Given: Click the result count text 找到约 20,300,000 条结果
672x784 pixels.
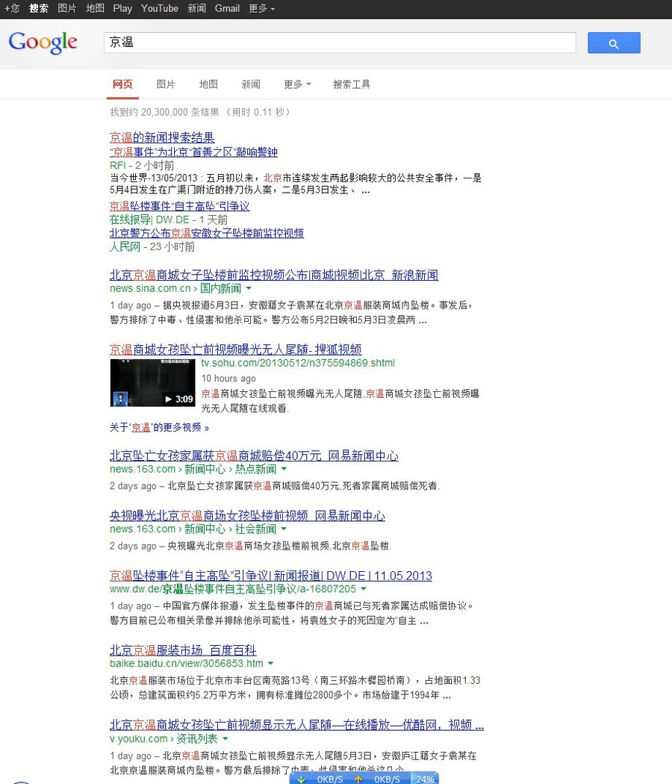Looking at the screenshot, I should pos(164,112).
